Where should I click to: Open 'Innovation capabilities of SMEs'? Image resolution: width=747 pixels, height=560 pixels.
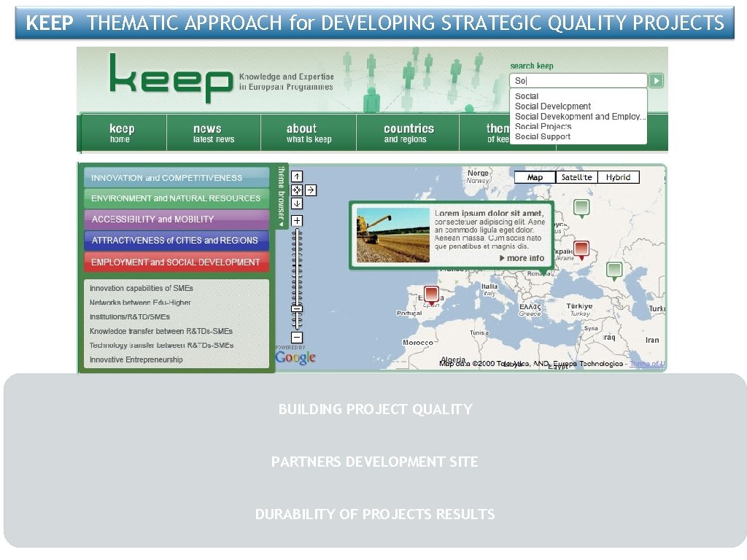coord(142,288)
